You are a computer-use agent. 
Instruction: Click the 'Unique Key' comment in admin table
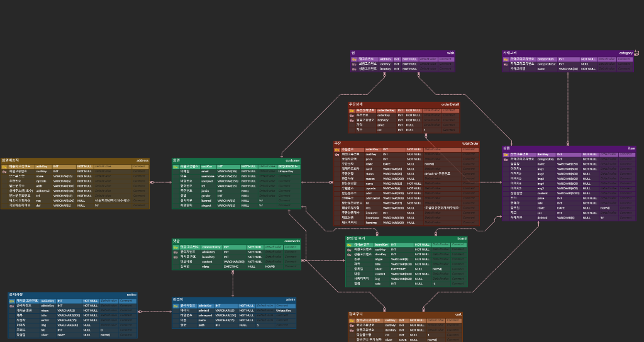coord(284,311)
